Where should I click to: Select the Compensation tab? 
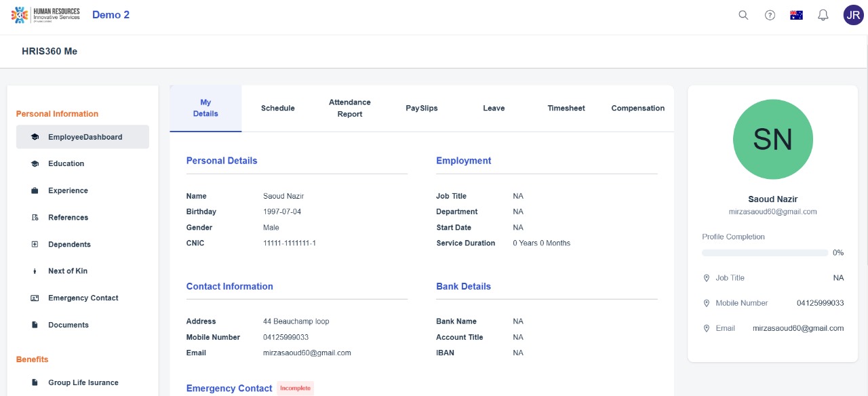[x=637, y=108]
